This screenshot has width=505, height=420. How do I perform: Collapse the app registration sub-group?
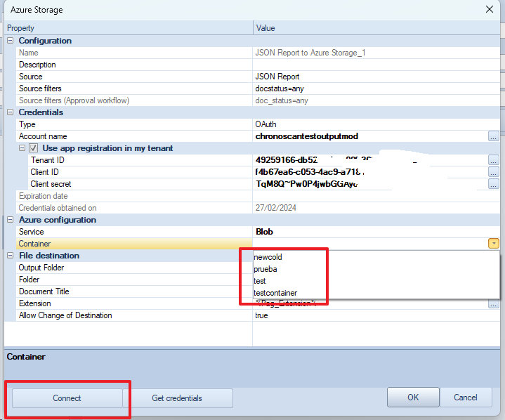pos(22,148)
